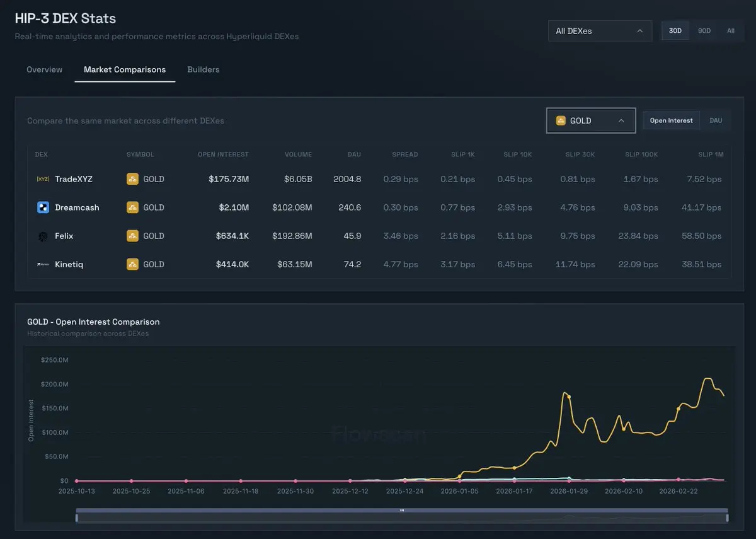756x539 pixels.
Task: Click the chevron in All DEXes selector
Action: [640, 31]
